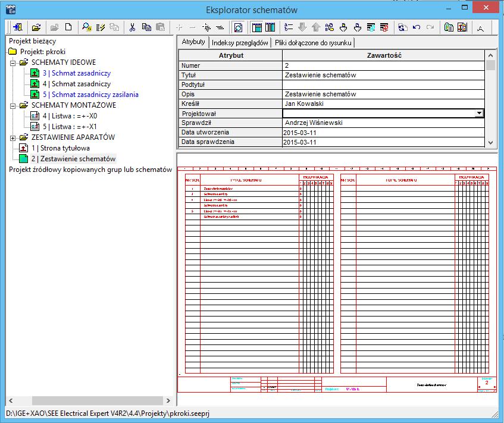Click the greyed redo arrow icon

[x=430, y=27]
